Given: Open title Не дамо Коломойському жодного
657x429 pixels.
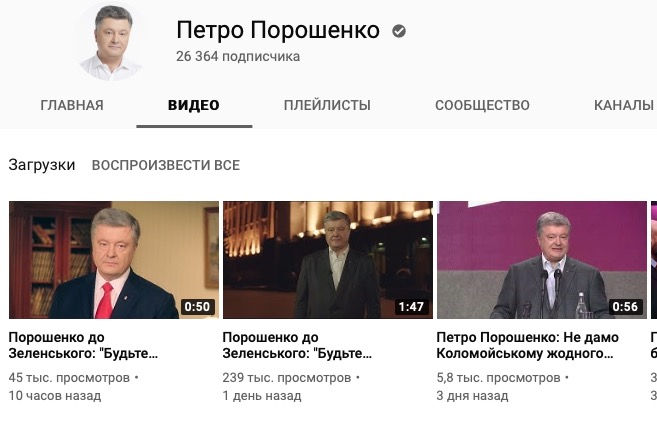Looking at the screenshot, I should [x=528, y=345].
